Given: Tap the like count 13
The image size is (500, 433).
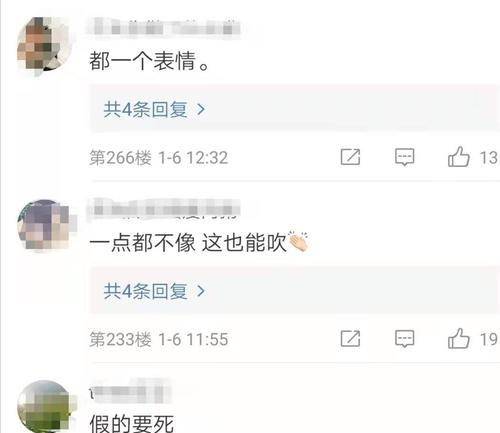Looking at the screenshot, I should [488, 158].
